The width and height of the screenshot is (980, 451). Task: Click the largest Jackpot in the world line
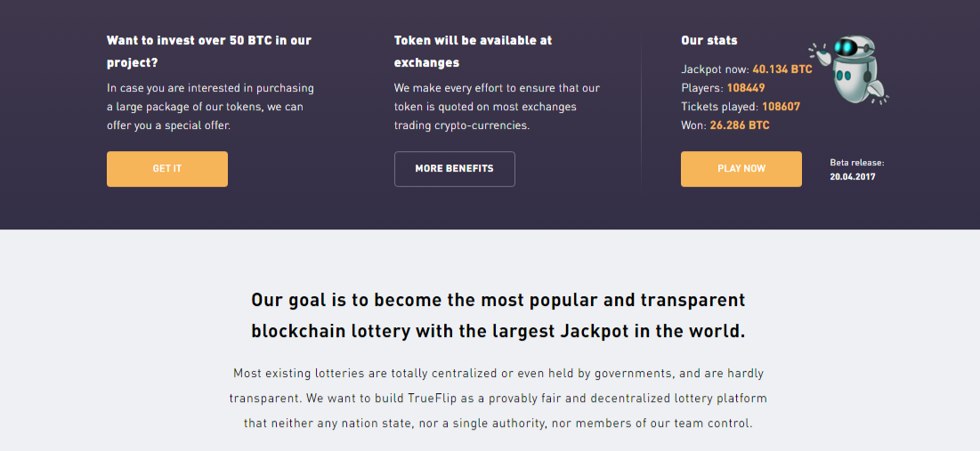pyautogui.click(x=498, y=331)
